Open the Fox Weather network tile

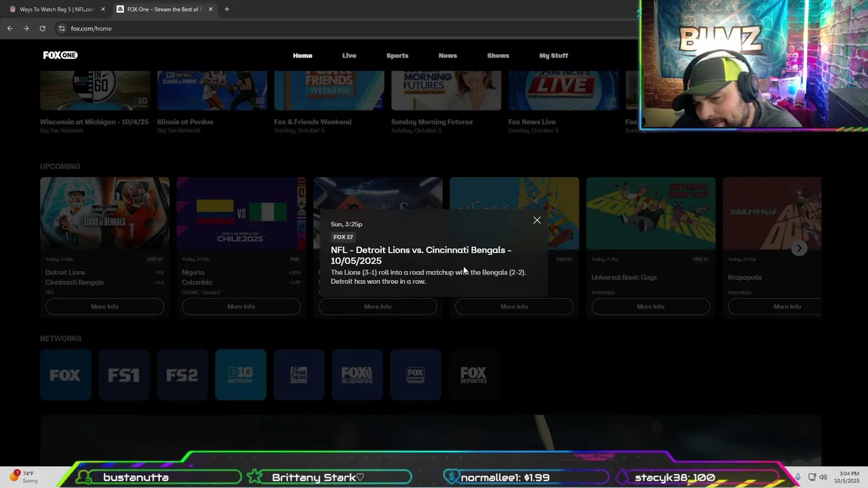(x=416, y=375)
